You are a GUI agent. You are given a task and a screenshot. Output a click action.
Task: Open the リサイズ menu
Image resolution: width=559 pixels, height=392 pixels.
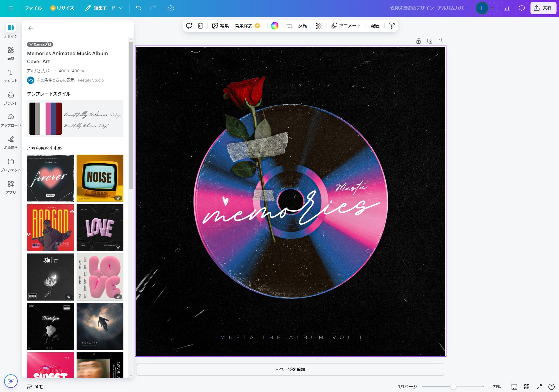coord(62,8)
